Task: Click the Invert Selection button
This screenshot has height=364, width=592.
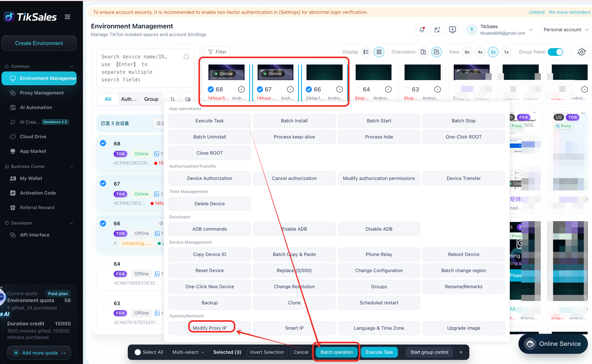Action: click(267, 352)
